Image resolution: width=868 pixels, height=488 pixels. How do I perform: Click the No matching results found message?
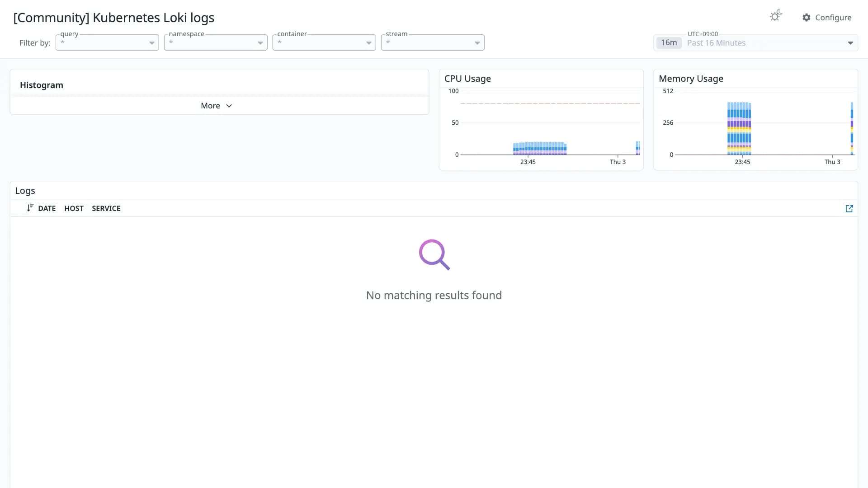(x=434, y=295)
